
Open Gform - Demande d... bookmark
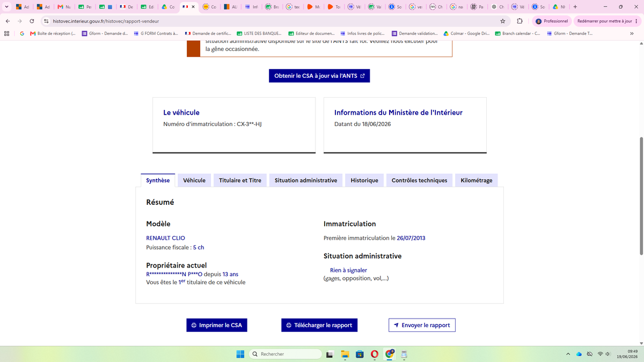105,33
